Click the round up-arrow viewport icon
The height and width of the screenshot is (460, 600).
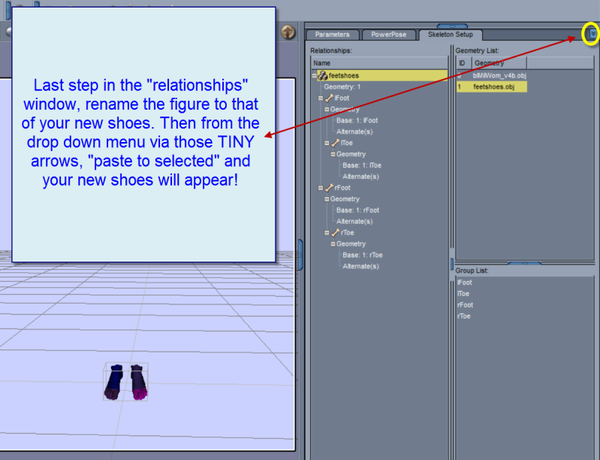tap(288, 32)
